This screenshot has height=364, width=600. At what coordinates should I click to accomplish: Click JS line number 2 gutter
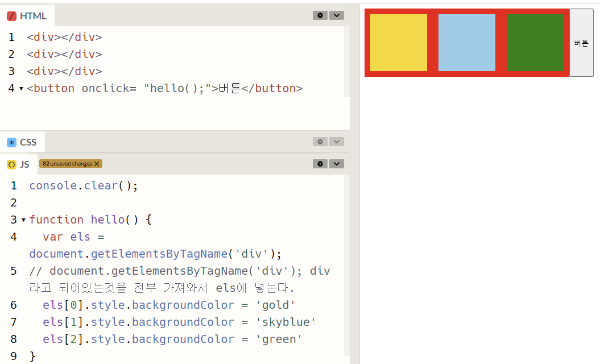[x=14, y=203]
